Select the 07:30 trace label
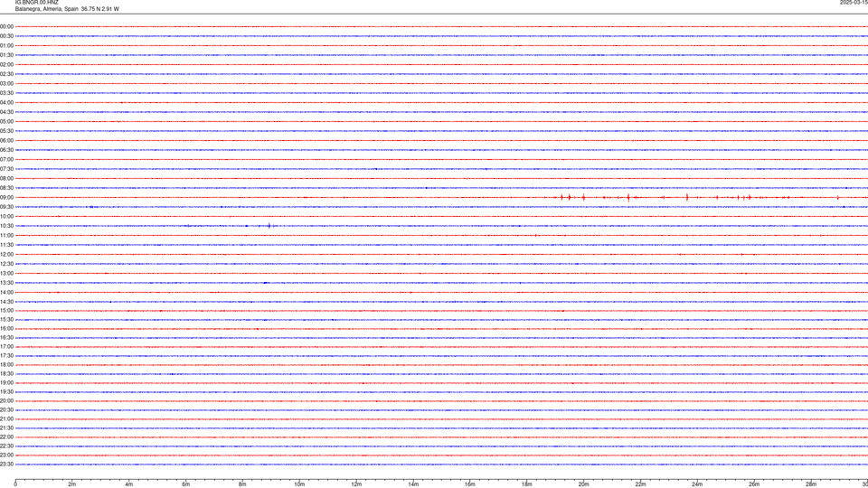Image resolution: width=868 pixels, height=488 pixels. 6,169
